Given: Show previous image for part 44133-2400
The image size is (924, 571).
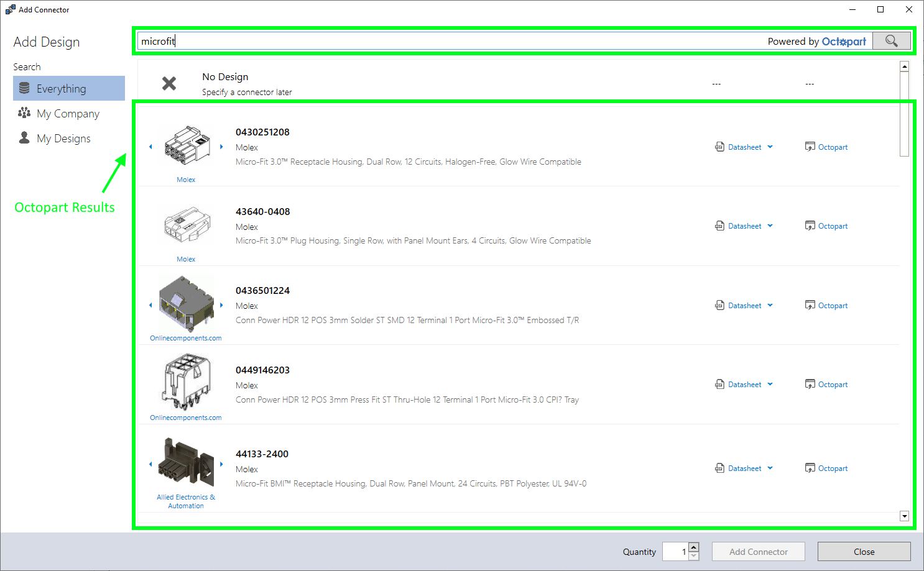Looking at the screenshot, I should 150,464.
